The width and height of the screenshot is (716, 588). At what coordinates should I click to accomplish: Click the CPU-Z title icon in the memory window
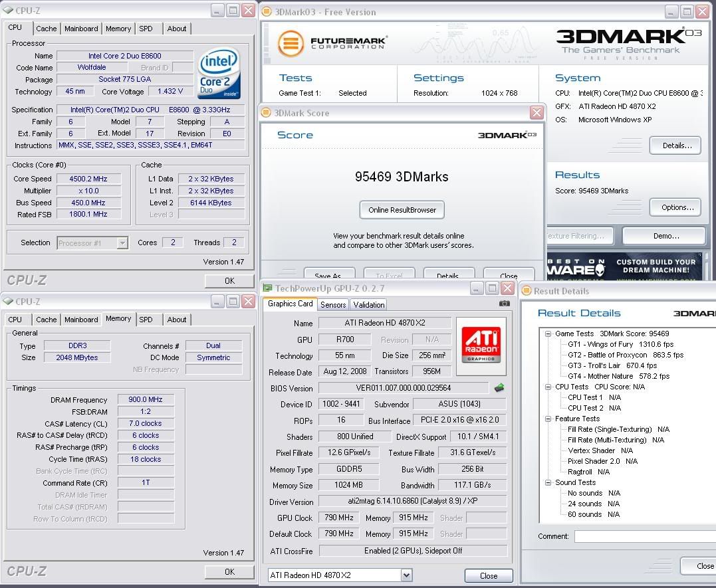pos(8,301)
